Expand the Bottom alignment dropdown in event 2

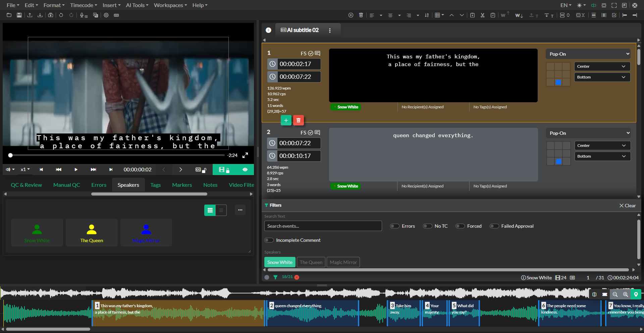click(x=602, y=156)
